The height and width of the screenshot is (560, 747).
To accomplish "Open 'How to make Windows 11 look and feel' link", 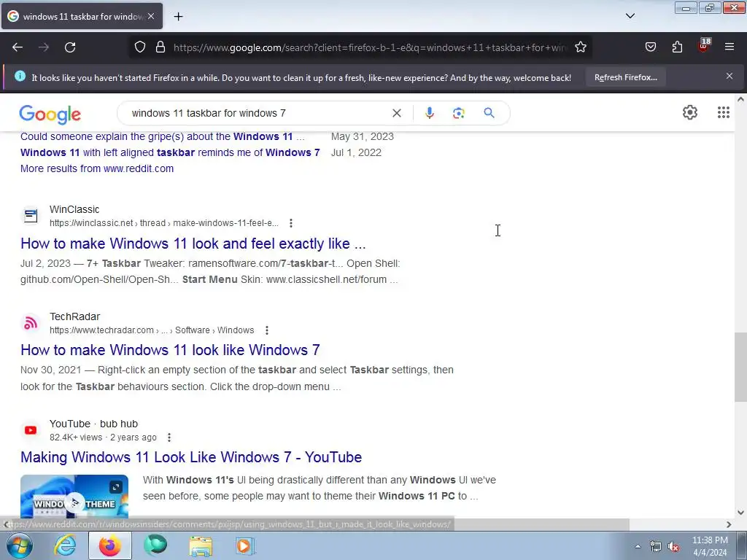I will (x=193, y=244).
